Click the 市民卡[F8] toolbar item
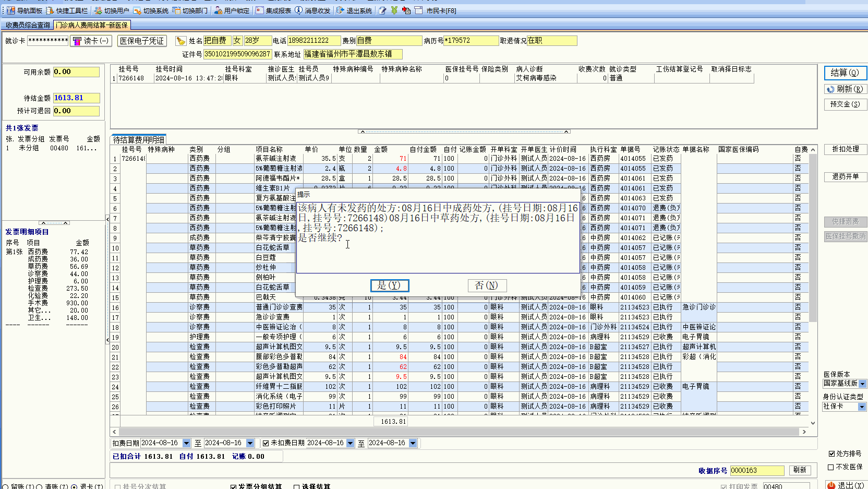The image size is (868, 489). pyautogui.click(x=441, y=10)
